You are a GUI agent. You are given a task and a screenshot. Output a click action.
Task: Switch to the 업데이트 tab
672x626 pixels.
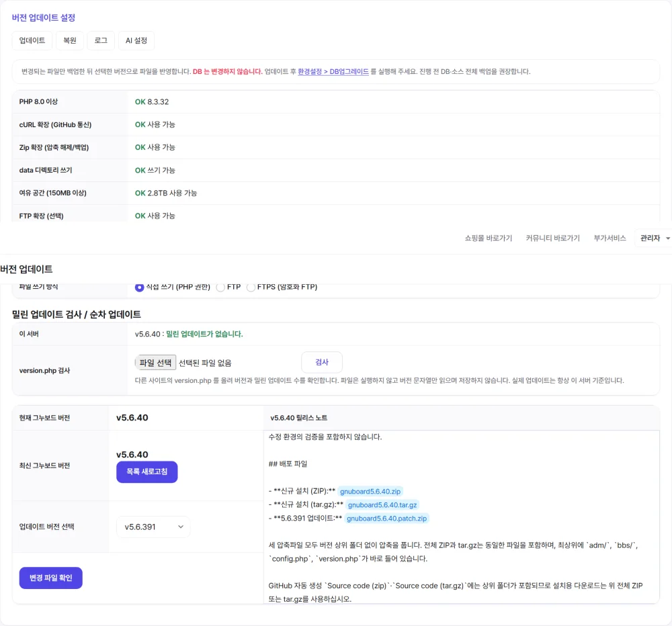point(32,41)
